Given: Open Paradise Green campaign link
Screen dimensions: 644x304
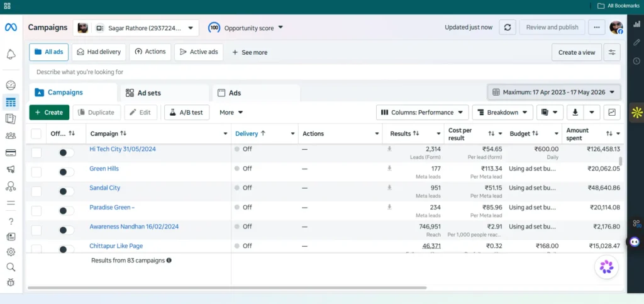Looking at the screenshot, I should tap(112, 207).
